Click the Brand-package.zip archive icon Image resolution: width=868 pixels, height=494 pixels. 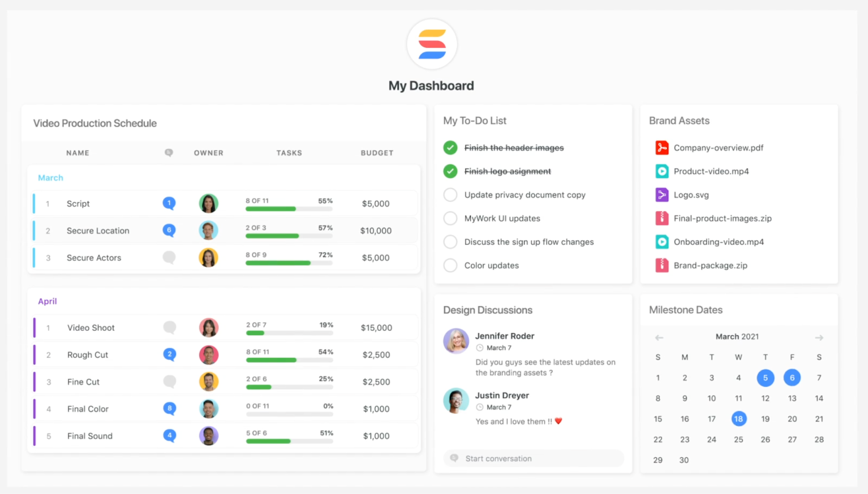point(661,265)
